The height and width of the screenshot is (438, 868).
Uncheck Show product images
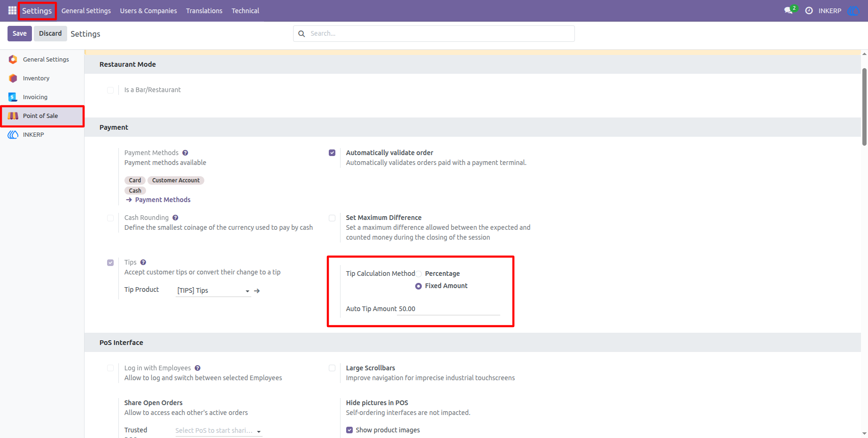(349, 430)
